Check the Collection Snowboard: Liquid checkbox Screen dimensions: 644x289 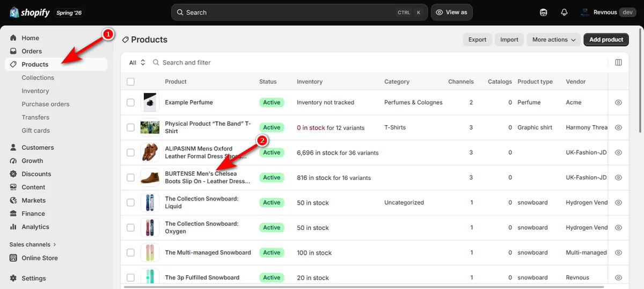(130, 203)
